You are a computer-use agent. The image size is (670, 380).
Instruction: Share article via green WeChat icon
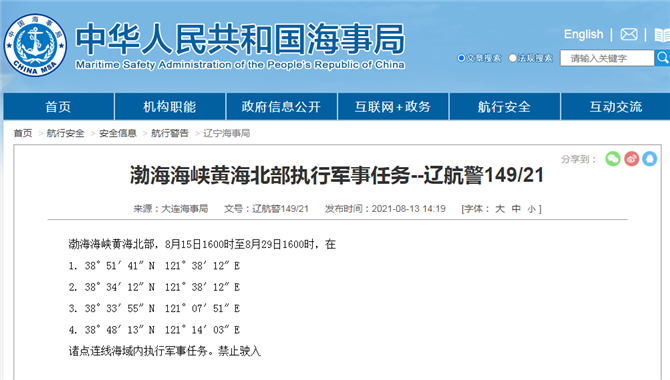[x=613, y=159]
